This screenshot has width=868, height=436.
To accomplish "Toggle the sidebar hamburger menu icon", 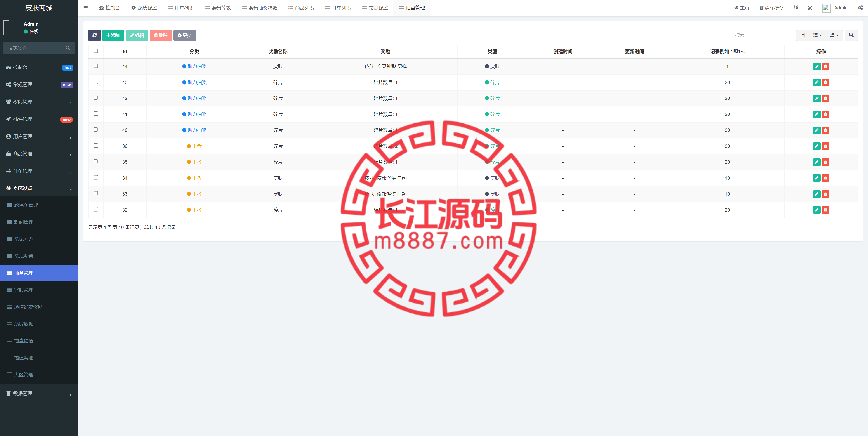I will [86, 8].
